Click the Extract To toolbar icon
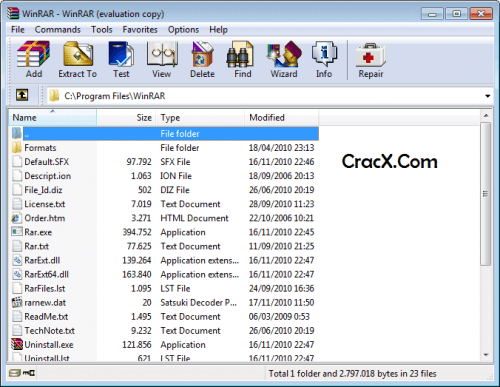The height and width of the screenshot is (387, 500). click(78, 54)
